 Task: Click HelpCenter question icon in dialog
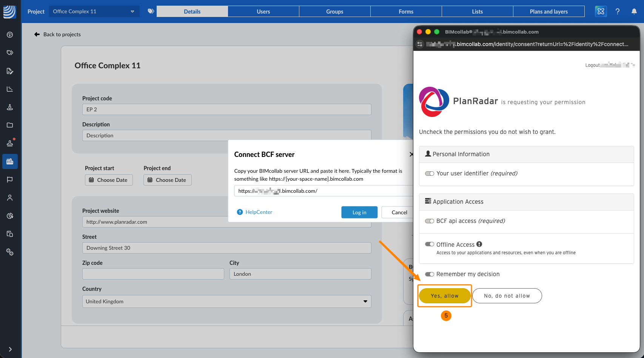click(x=240, y=212)
